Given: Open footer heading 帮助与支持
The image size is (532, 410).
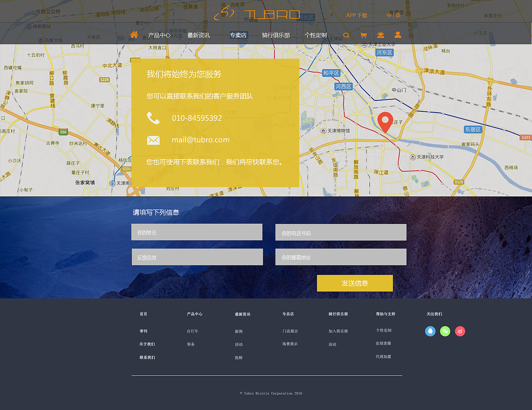Looking at the screenshot, I should pyautogui.click(x=386, y=314).
